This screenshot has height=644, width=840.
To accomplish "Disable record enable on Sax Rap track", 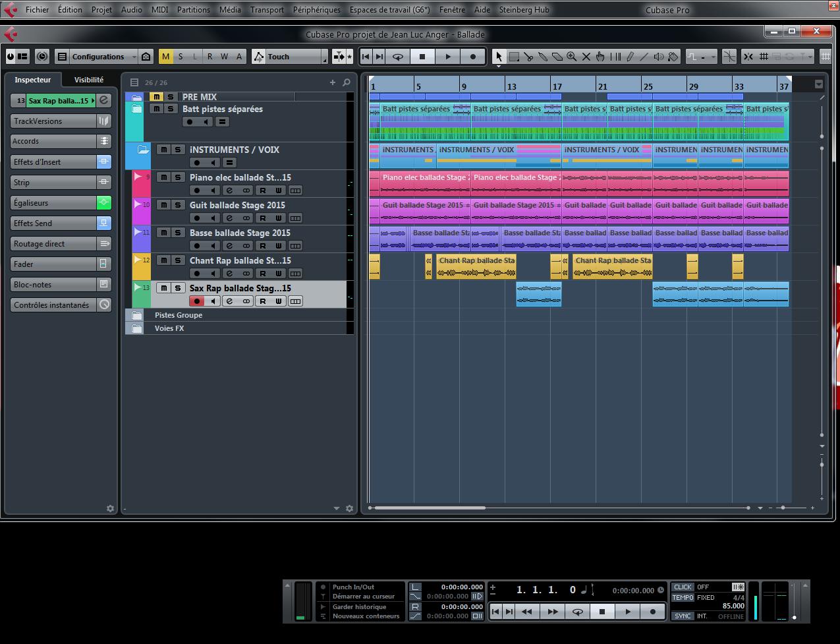I will pos(196,301).
